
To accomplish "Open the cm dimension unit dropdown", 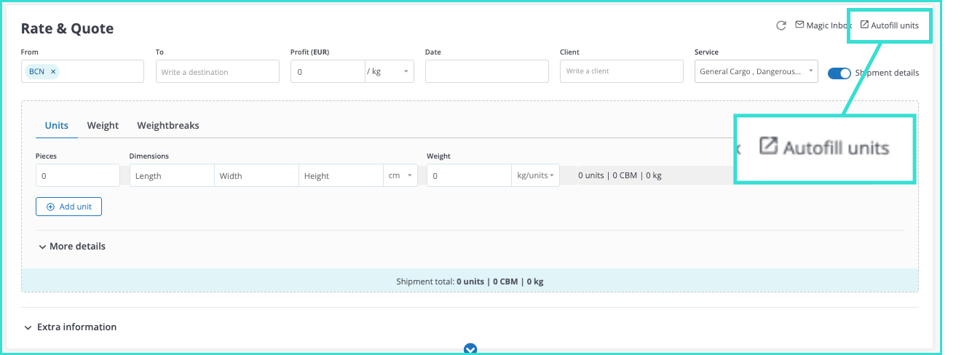I will pyautogui.click(x=400, y=175).
